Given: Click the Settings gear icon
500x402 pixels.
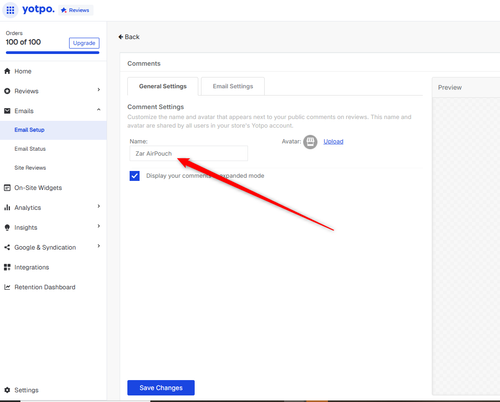Looking at the screenshot, I should pyautogui.click(x=7, y=390).
